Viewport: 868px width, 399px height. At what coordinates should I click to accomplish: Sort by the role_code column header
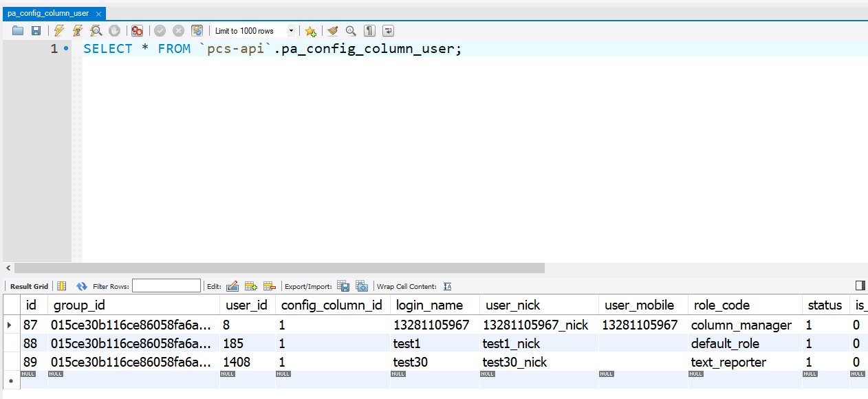(721, 305)
